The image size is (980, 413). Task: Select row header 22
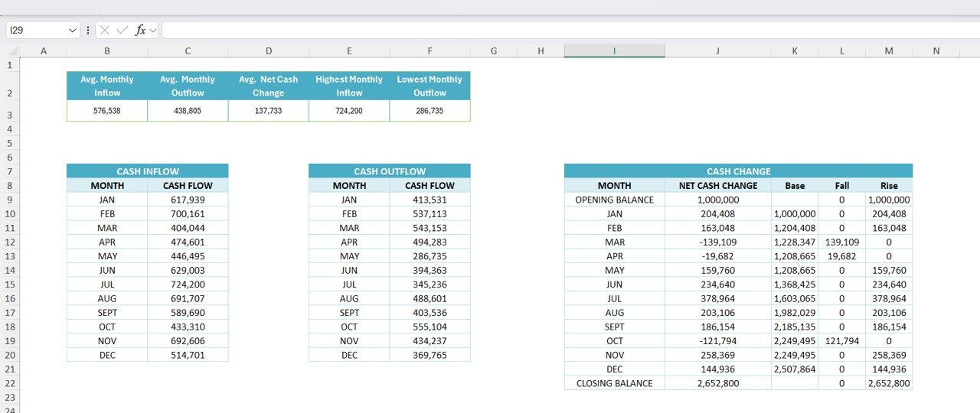point(10,383)
